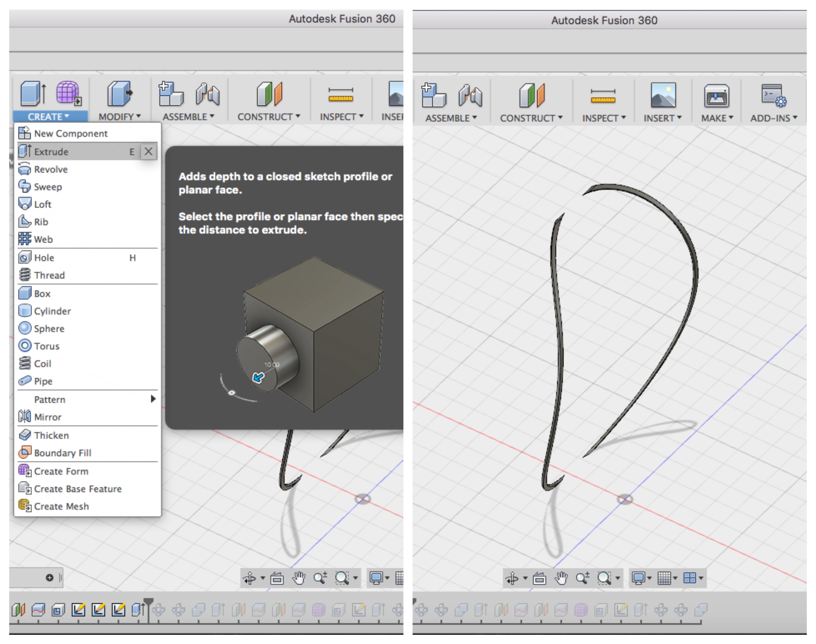Click Fit zoom window icon in left navigation bar
This screenshot has height=644, width=816.
pos(342,578)
